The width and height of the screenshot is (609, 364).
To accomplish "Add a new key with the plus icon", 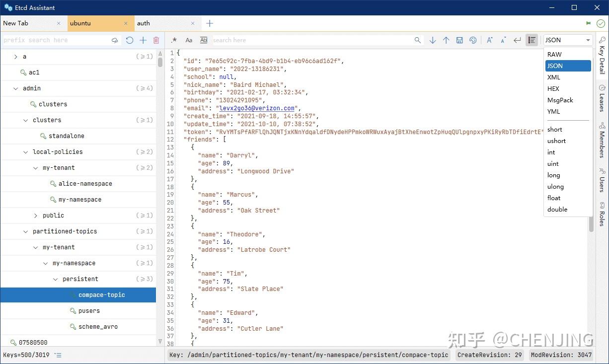I will coord(143,40).
